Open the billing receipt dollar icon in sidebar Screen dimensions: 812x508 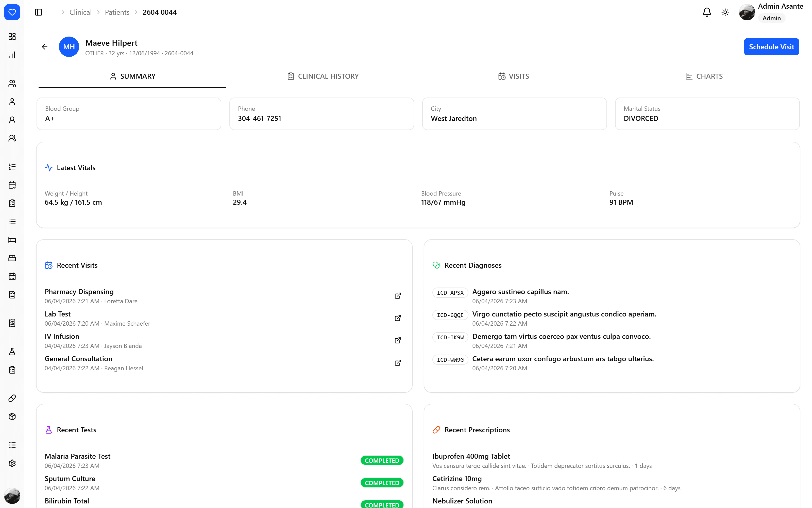coord(12,323)
